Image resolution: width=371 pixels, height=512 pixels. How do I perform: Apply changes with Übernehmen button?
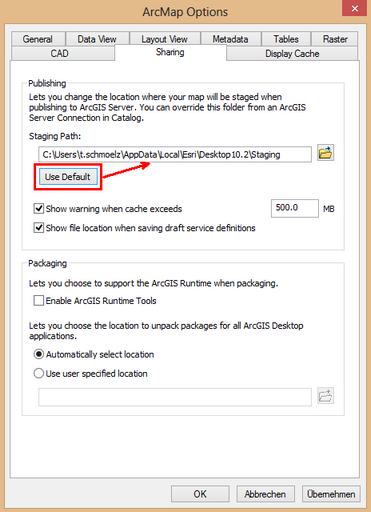331,494
